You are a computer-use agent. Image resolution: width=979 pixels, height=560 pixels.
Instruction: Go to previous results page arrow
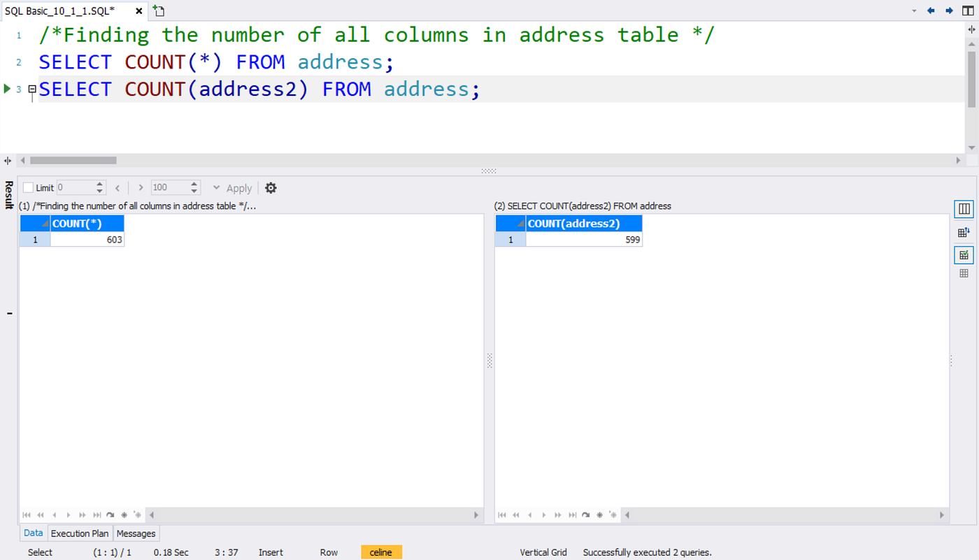point(117,187)
